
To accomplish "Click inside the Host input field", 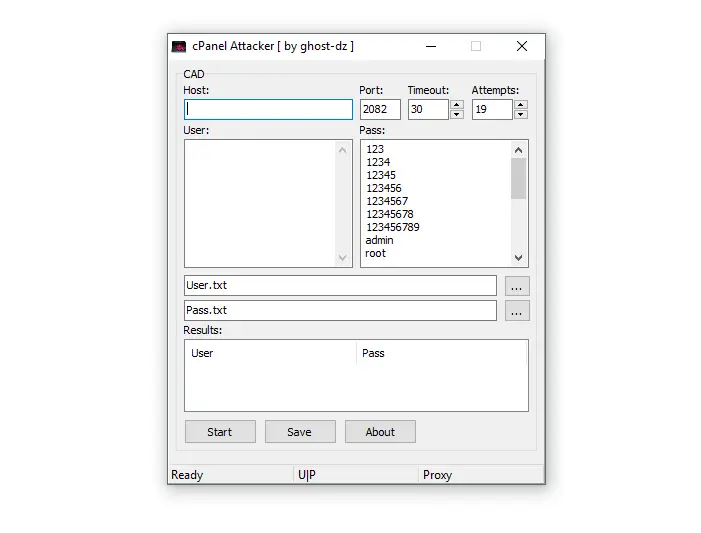I will pos(268,110).
